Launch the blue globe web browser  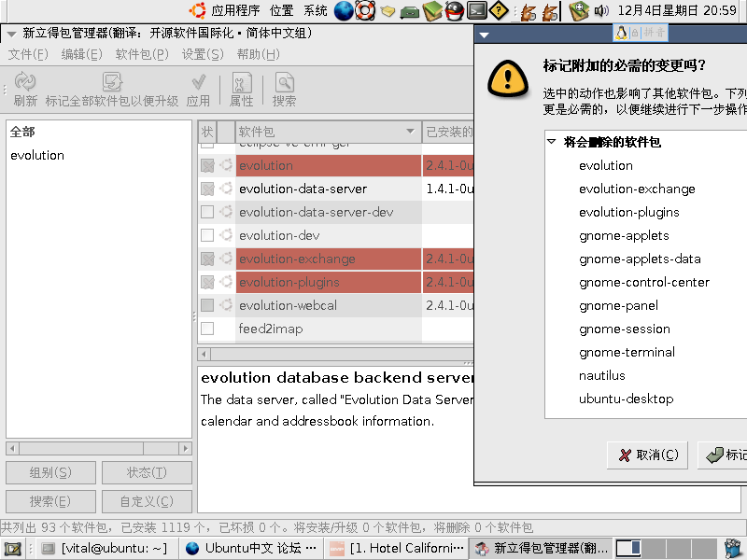(344, 10)
